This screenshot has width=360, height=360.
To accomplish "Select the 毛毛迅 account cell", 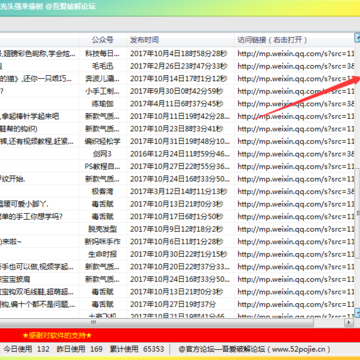I will tap(103, 66).
